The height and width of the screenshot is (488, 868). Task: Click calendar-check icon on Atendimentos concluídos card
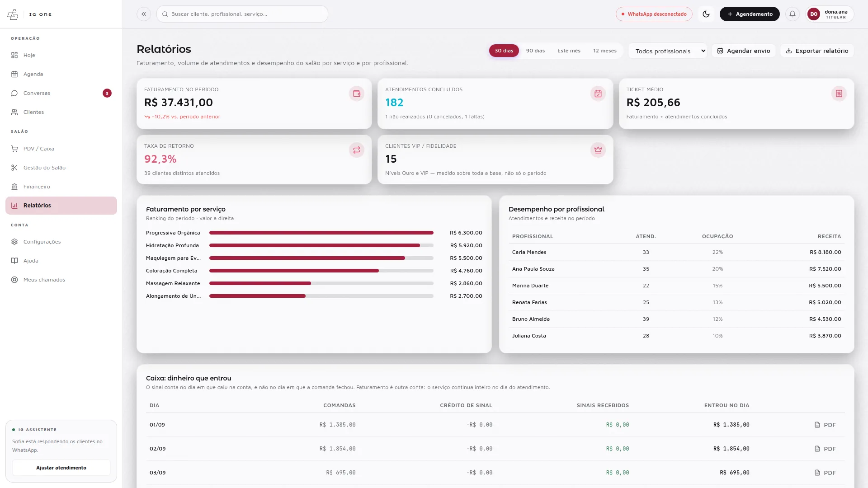pos(598,94)
